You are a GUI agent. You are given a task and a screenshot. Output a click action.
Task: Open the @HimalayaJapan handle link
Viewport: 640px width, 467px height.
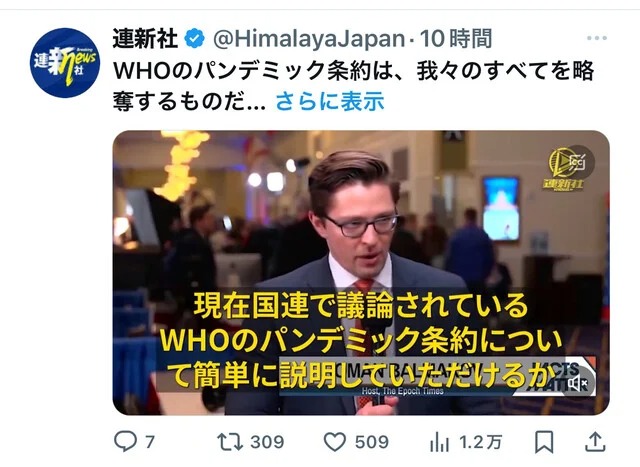pyautogui.click(x=309, y=39)
